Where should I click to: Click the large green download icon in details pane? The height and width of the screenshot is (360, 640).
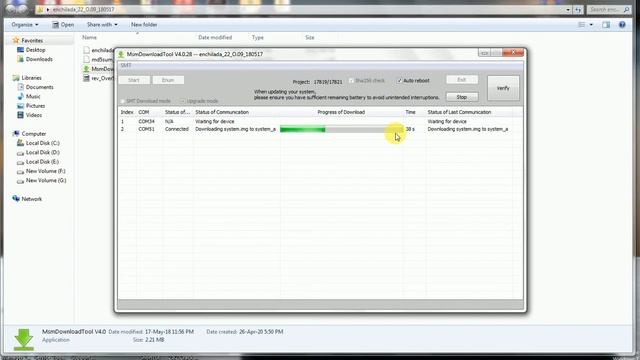click(x=24, y=339)
